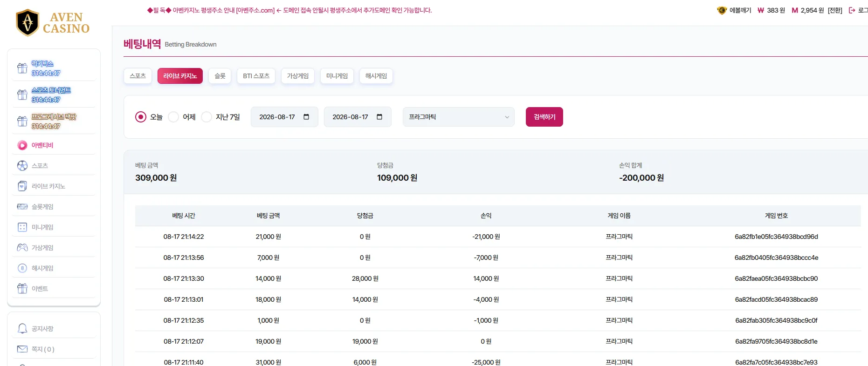Open the 럭키박스 gift icon

pos(22,68)
